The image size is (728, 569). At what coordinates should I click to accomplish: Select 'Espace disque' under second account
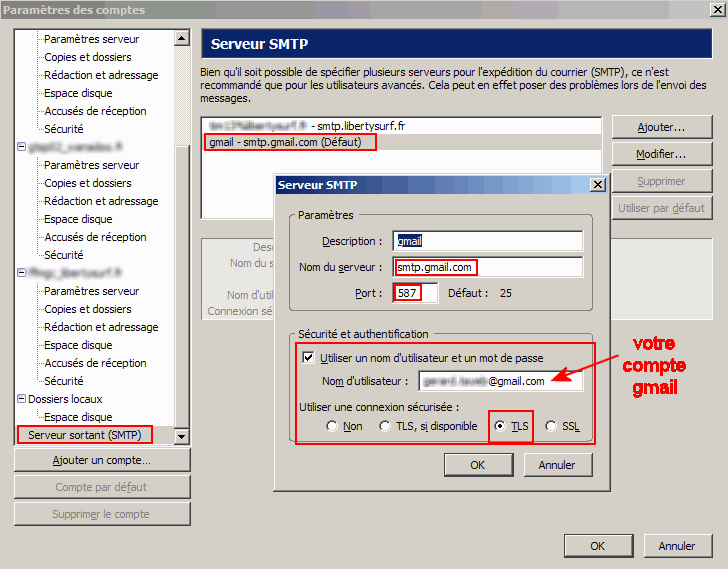[78, 219]
